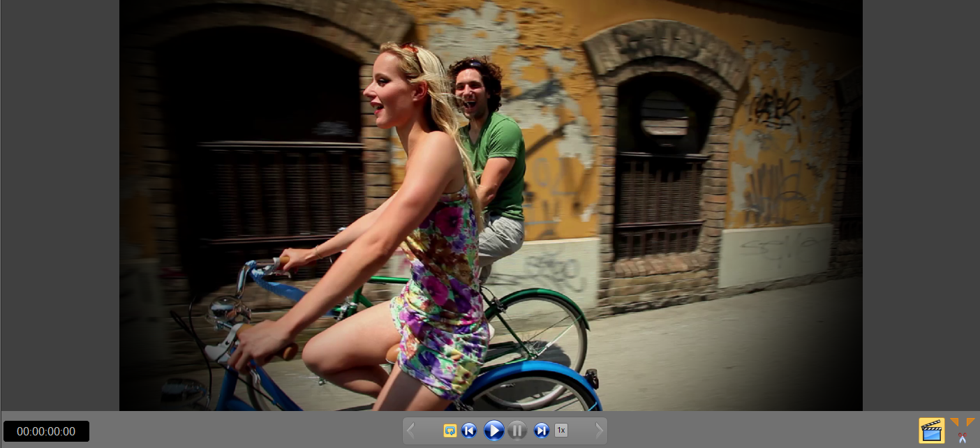The width and height of the screenshot is (980, 448).
Task: Split the clip using the scissors icon
Action: (963, 438)
